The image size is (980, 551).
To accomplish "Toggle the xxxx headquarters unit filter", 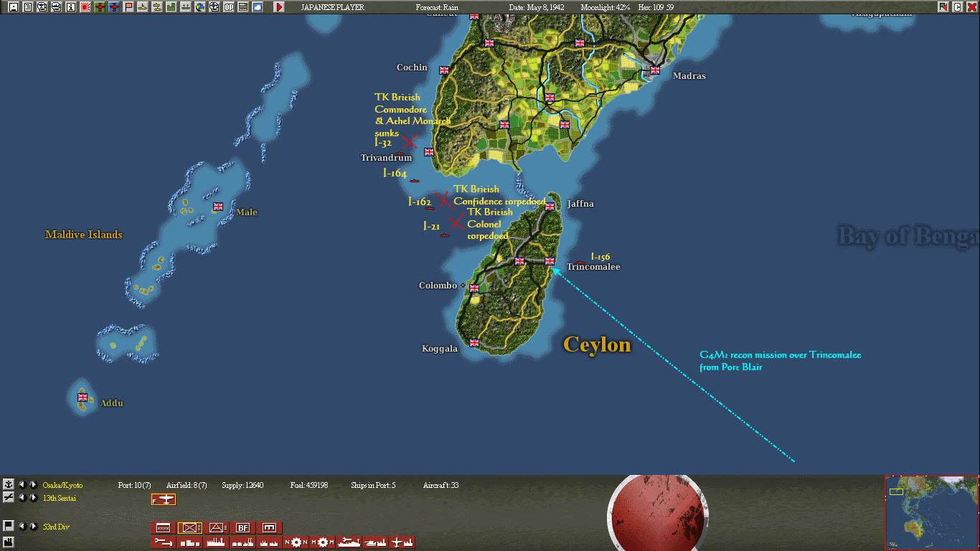I will (164, 528).
